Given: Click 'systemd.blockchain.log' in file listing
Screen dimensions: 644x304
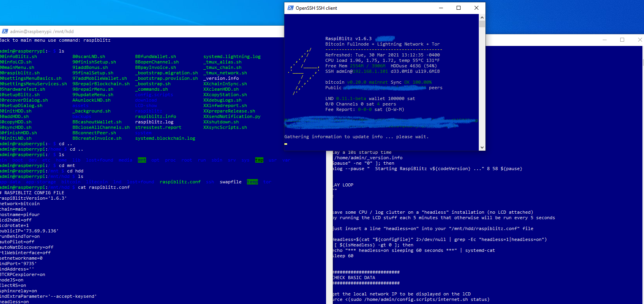Looking at the screenshot, I should [x=165, y=138].
